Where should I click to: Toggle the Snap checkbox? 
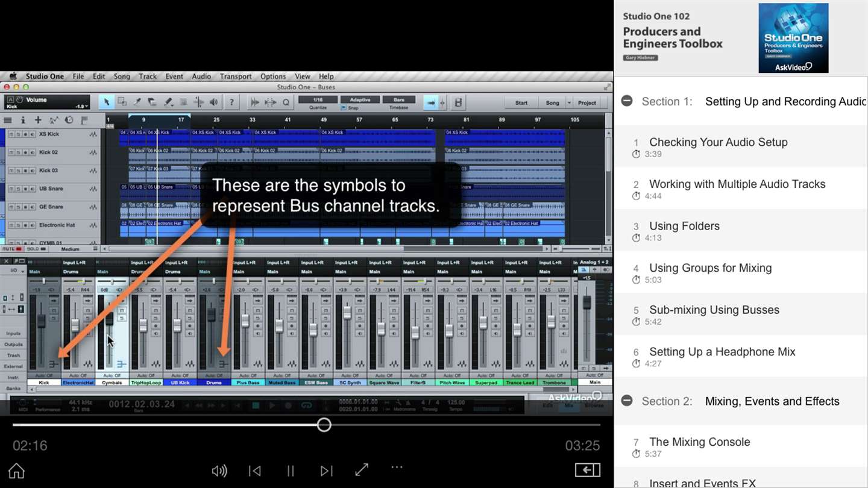pos(344,108)
